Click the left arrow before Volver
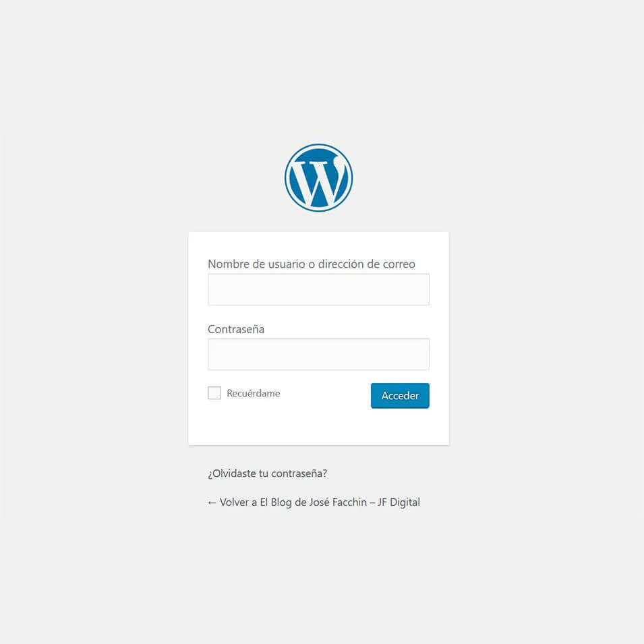The width and height of the screenshot is (644, 644). pyautogui.click(x=212, y=502)
